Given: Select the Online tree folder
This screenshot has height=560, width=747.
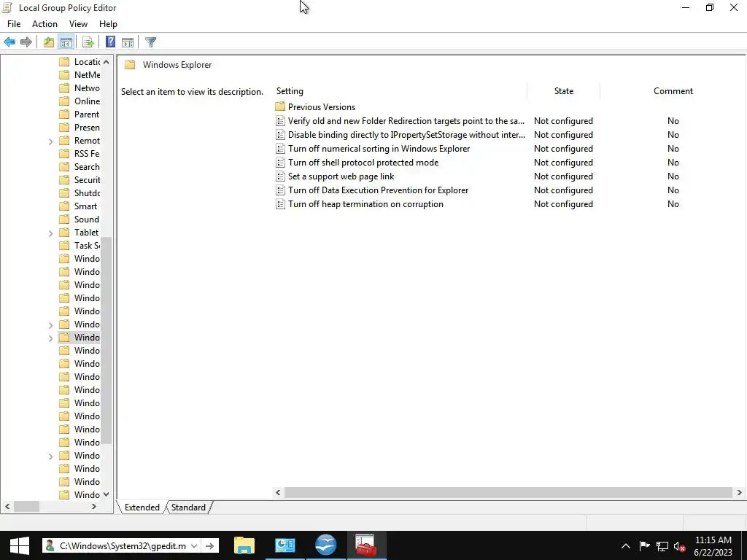Looking at the screenshot, I should (80, 101).
